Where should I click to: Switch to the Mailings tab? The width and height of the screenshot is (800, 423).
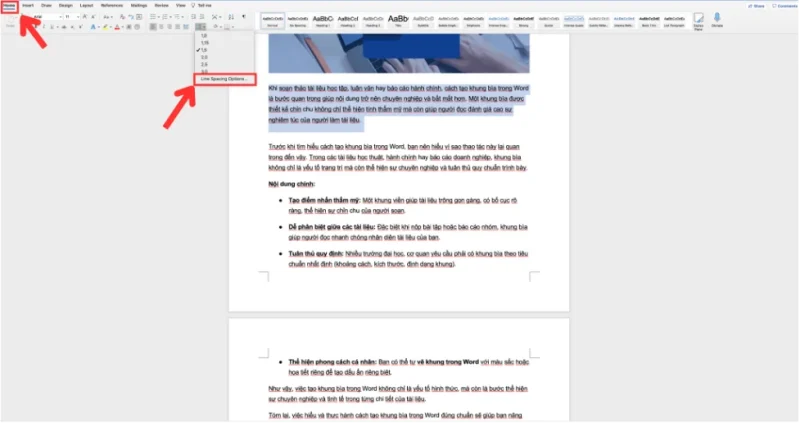(x=139, y=5)
